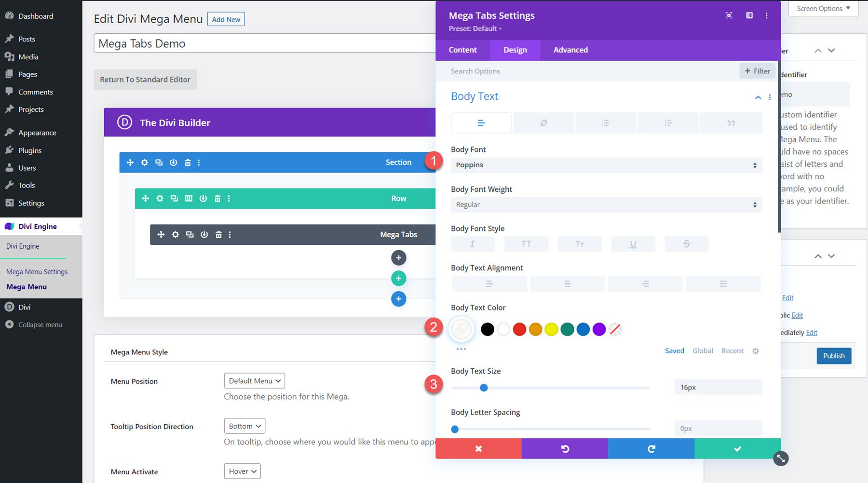Delete the Mega Tabs module
868x483 pixels.
218,234
